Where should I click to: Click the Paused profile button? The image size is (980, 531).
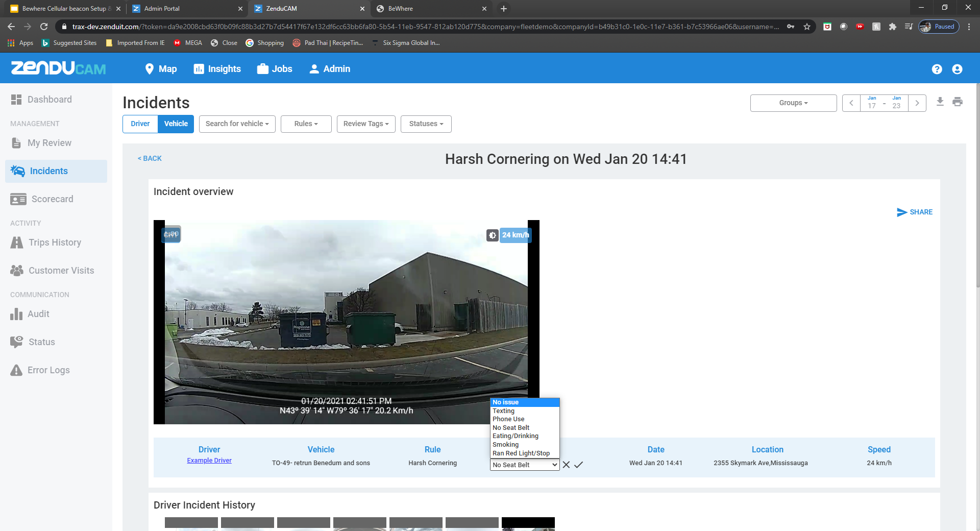click(939, 27)
